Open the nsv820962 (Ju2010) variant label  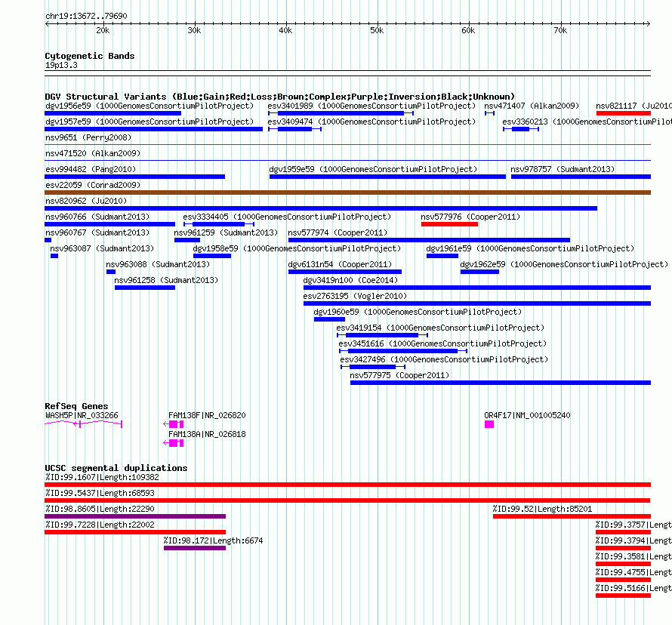pyautogui.click(x=86, y=201)
